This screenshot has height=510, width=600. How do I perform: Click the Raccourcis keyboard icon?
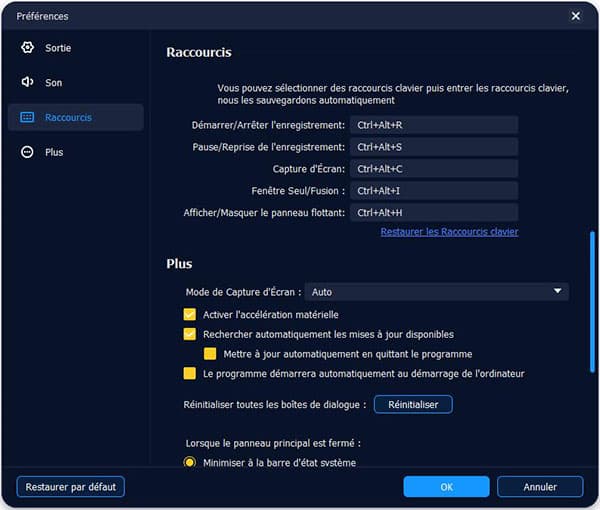pyautogui.click(x=28, y=117)
